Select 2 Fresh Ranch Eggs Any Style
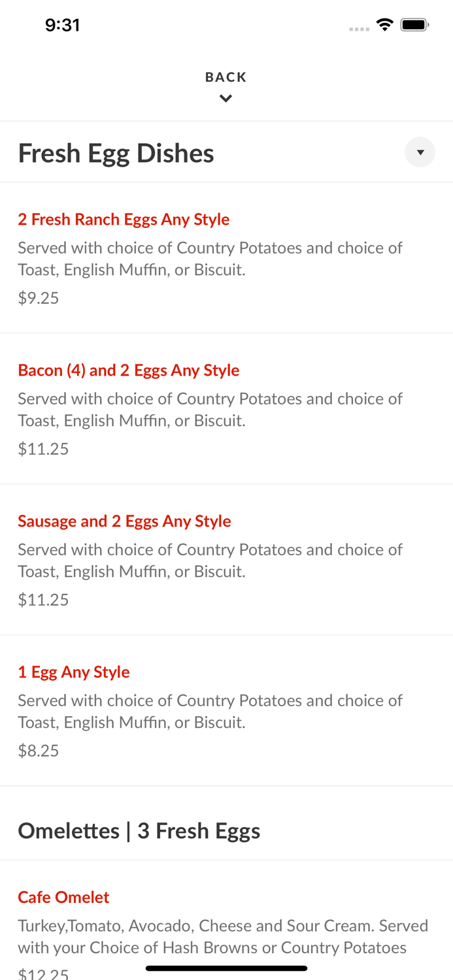 pyautogui.click(x=124, y=220)
